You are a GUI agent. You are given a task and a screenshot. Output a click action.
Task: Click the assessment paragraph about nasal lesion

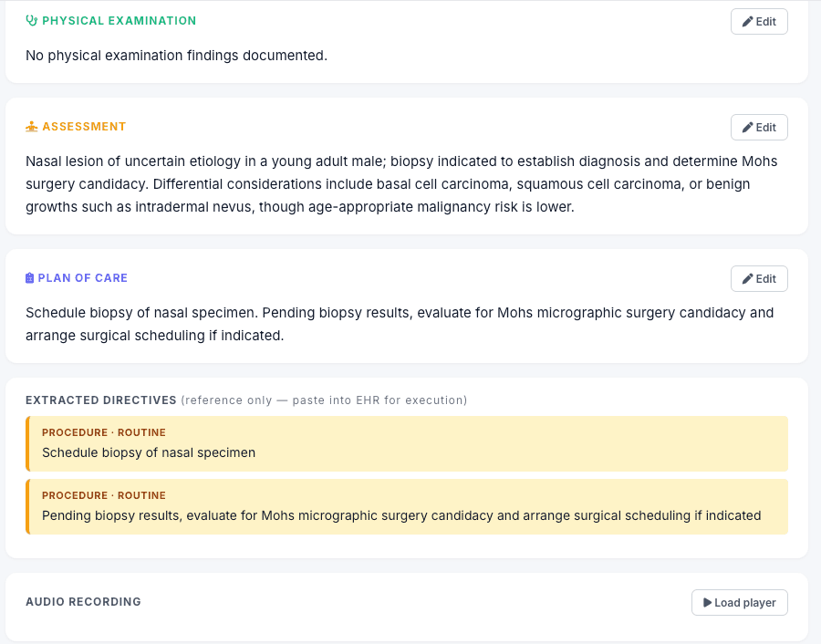pos(401,184)
